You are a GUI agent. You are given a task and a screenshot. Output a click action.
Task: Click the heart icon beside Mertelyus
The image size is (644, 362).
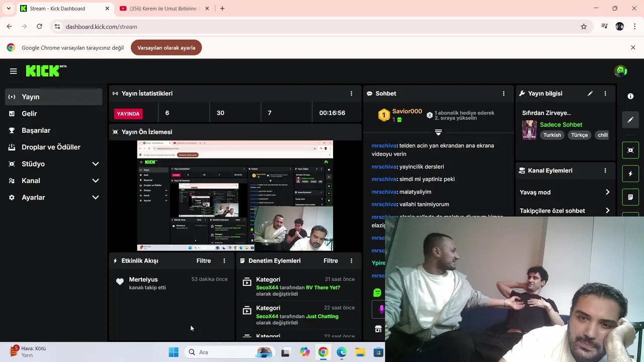[120, 282]
